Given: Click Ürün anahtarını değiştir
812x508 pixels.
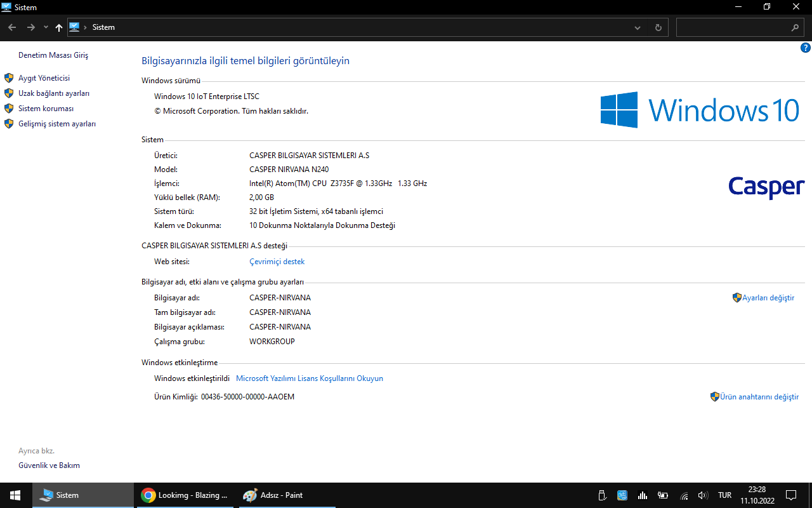Looking at the screenshot, I should click(x=759, y=397).
